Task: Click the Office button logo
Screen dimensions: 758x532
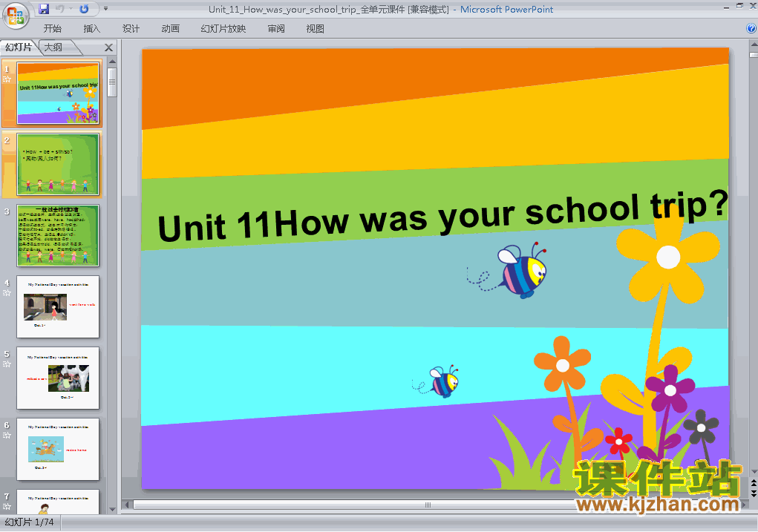Action: click(16, 16)
